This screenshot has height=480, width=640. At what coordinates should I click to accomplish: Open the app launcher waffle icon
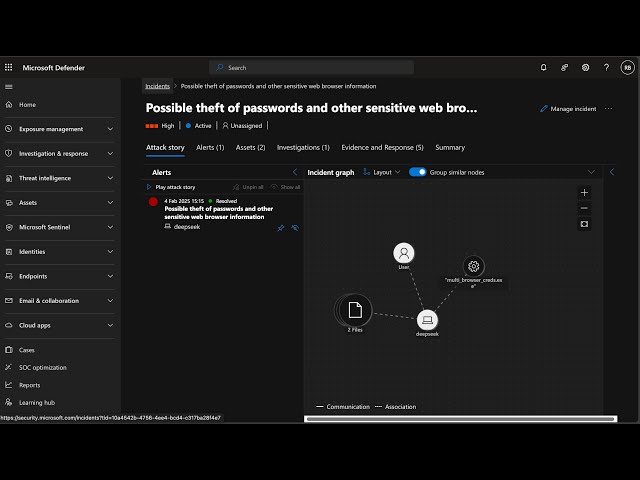[x=9, y=67]
